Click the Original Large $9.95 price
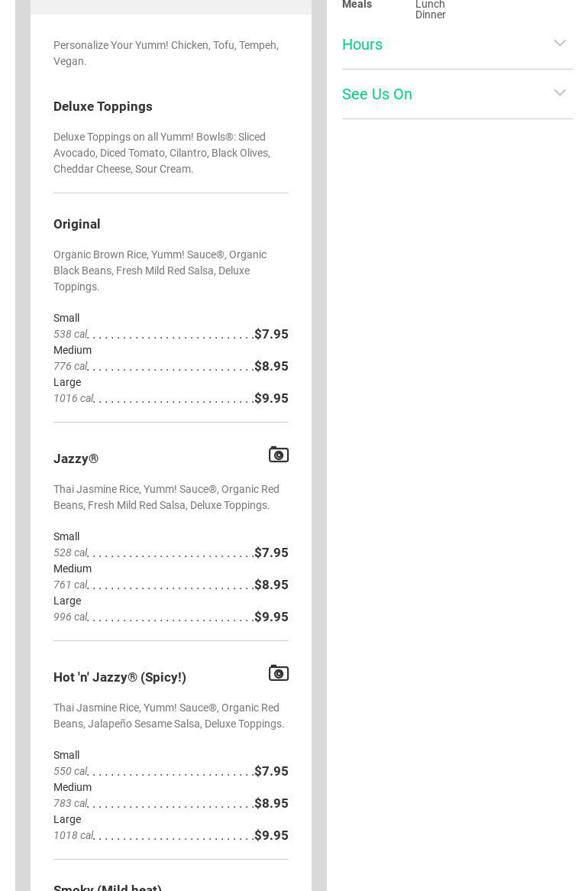This screenshot has width=588, height=891. [x=271, y=398]
